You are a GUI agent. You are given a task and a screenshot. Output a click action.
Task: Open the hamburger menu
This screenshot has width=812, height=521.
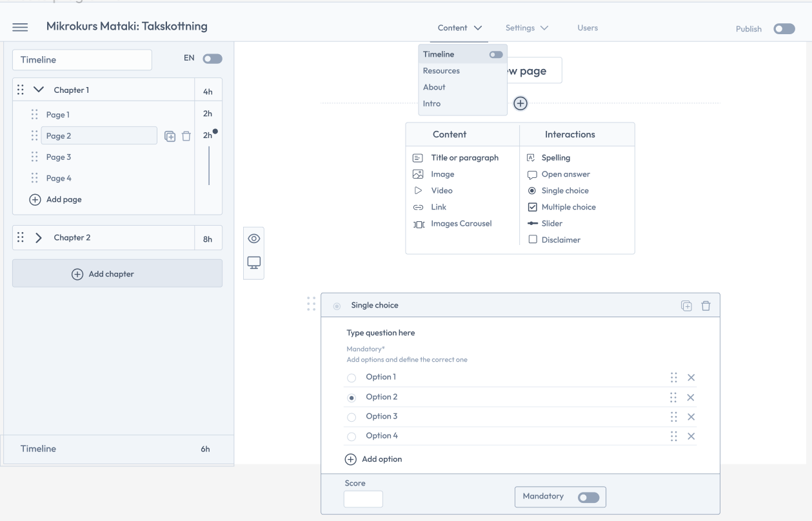click(x=21, y=27)
